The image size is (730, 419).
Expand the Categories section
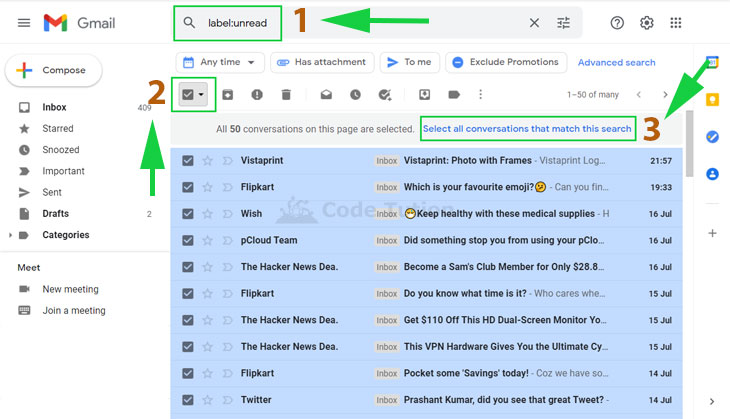[10, 235]
